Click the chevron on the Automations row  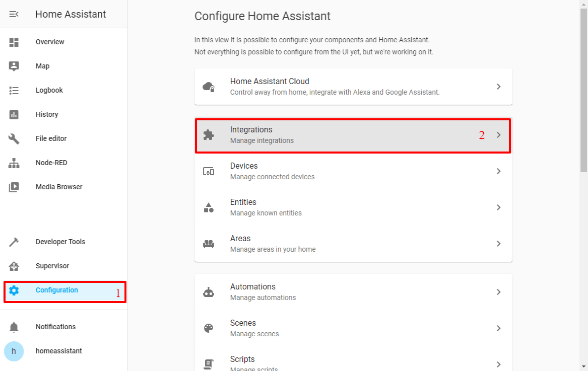[498, 292]
